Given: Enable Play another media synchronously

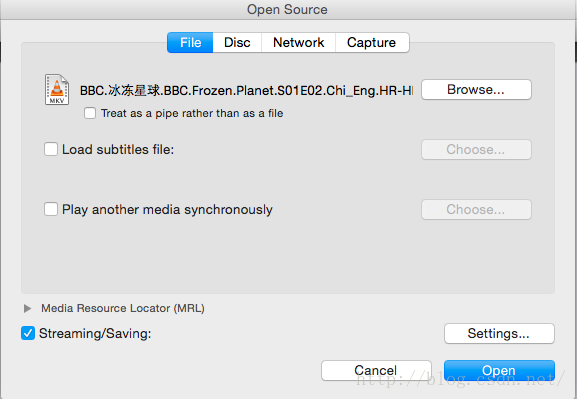Looking at the screenshot, I should 51,209.
